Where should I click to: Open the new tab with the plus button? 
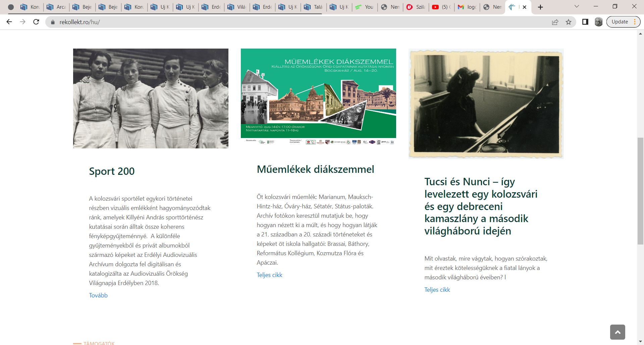point(540,7)
